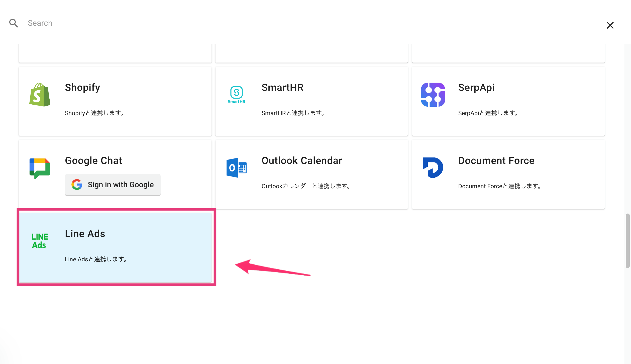Click the Google Chat logo icon

40,168
